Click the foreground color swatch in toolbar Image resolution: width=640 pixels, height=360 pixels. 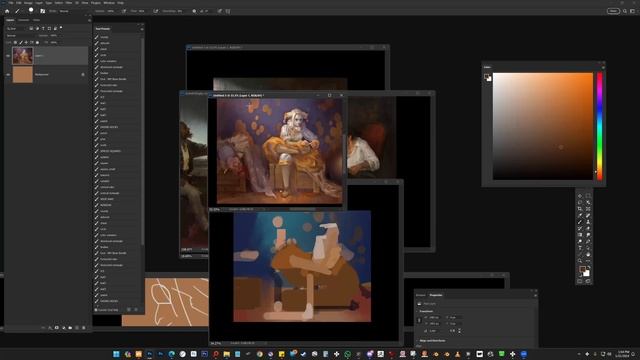pyautogui.click(x=582, y=269)
